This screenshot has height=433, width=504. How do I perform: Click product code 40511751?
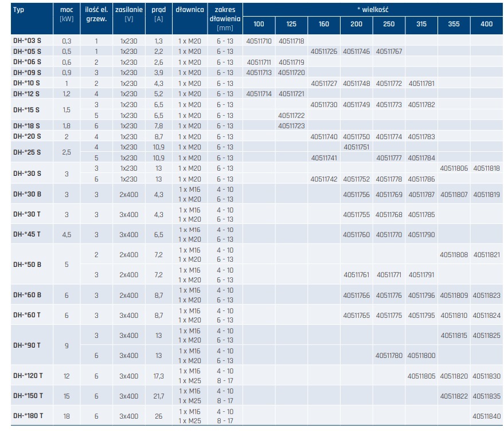click(356, 147)
